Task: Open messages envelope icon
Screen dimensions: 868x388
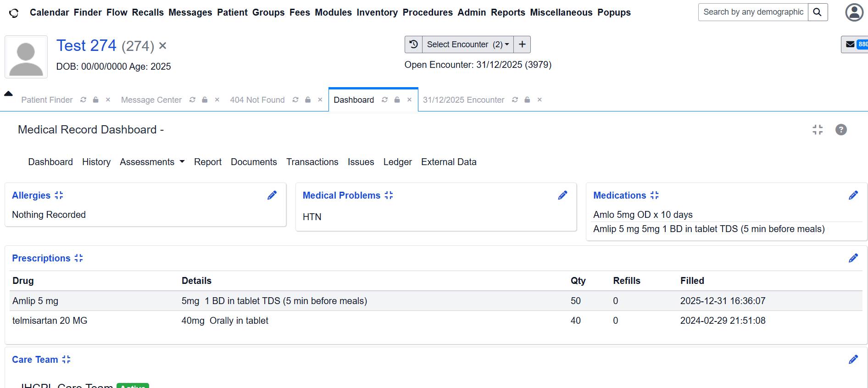Action: 850,44
